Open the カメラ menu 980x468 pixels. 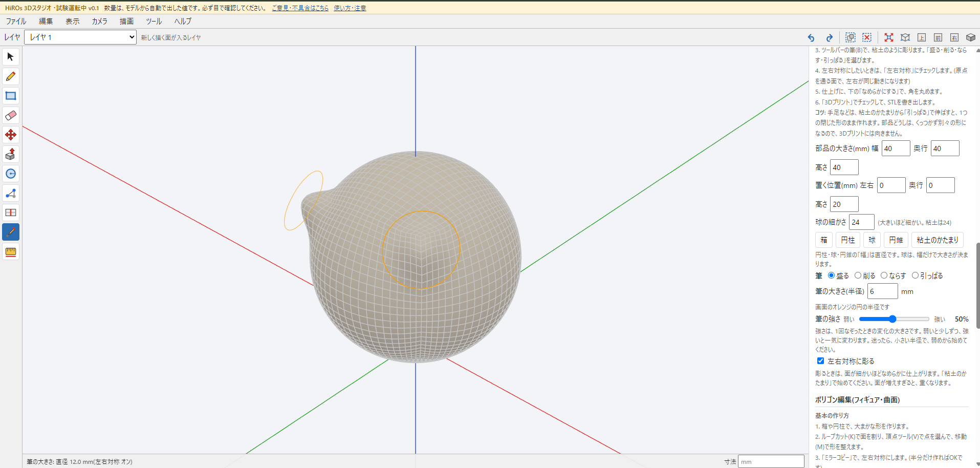100,22
